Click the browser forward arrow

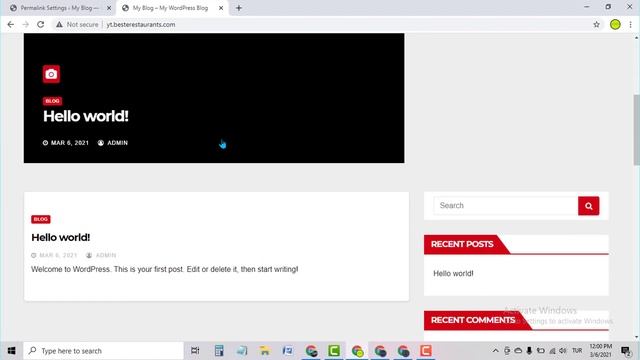25,24
